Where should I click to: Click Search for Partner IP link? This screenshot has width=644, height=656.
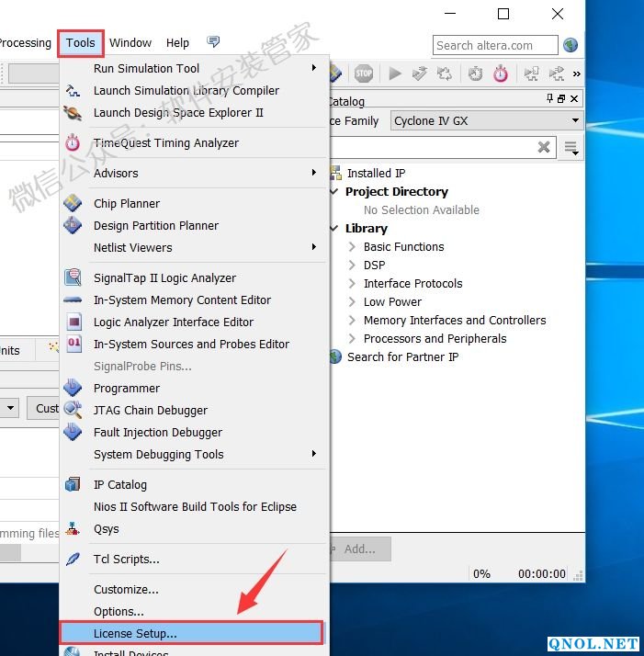click(x=402, y=357)
